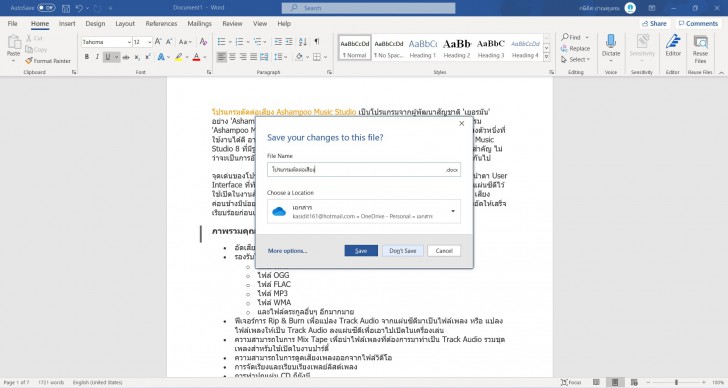
Task: Click the Numbering list icon
Action: [239, 42]
